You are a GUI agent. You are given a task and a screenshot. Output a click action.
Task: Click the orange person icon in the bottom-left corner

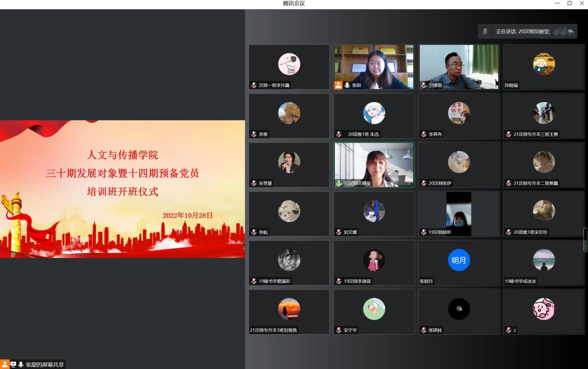pos(5,364)
